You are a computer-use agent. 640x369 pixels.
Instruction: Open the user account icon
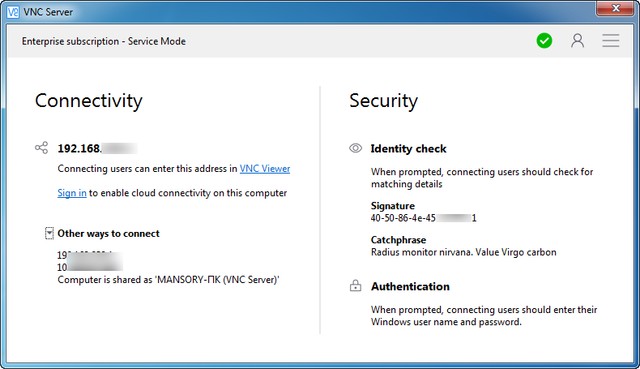(577, 41)
